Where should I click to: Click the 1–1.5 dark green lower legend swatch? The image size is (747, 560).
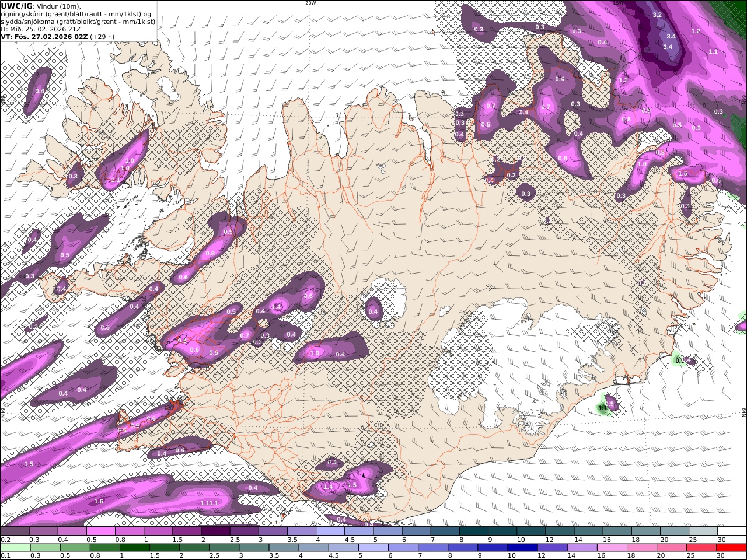coord(135,548)
